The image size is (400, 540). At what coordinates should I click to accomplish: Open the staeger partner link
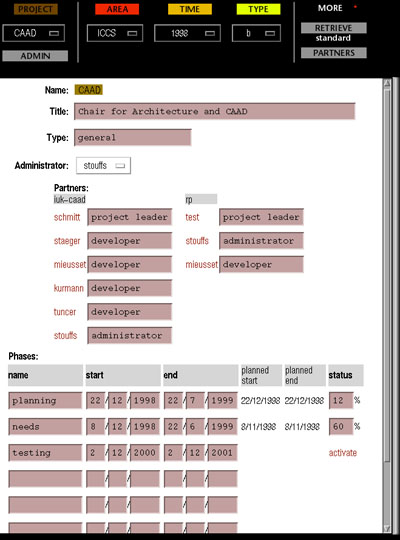point(67,241)
